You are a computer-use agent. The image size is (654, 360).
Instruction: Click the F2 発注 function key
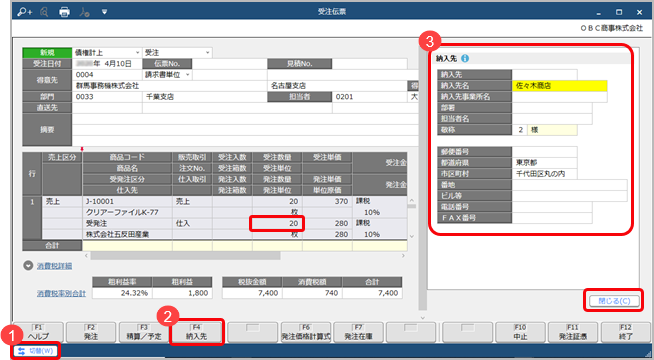point(91,332)
